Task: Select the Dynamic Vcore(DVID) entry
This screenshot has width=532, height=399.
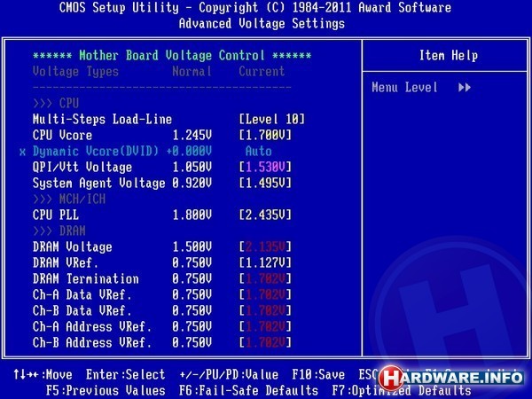Action: coord(96,152)
